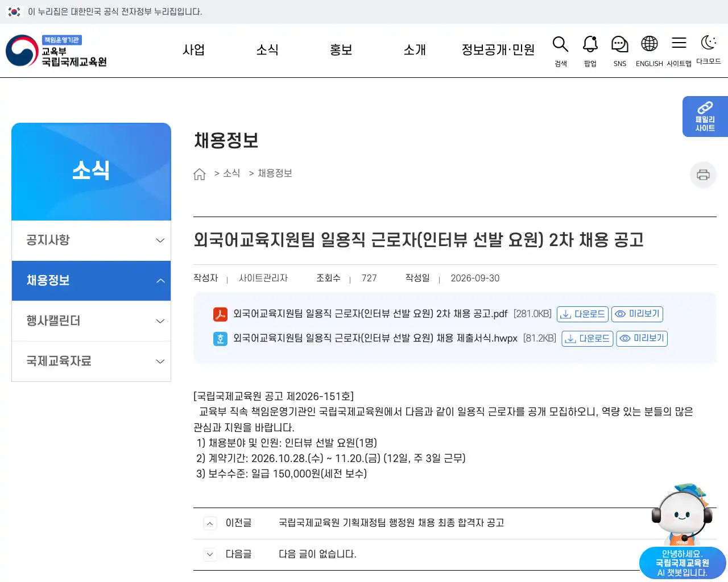Click the PDF file type icon

(220, 314)
